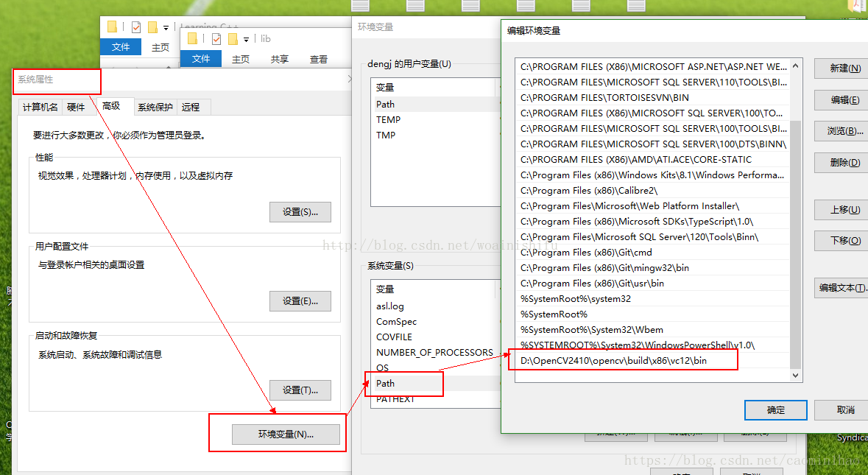868x475 pixels.
Task: Click the folder window icon in the rear Explorer title bar
Action: [x=113, y=27]
